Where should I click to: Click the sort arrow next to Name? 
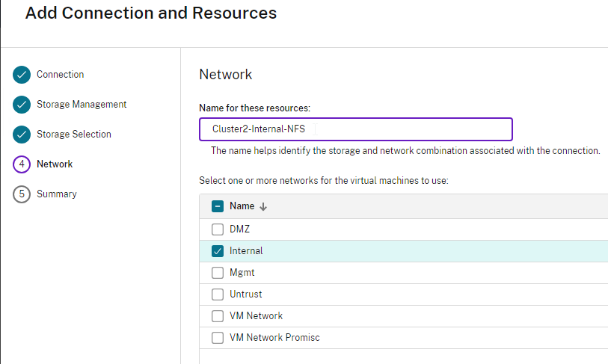[263, 206]
